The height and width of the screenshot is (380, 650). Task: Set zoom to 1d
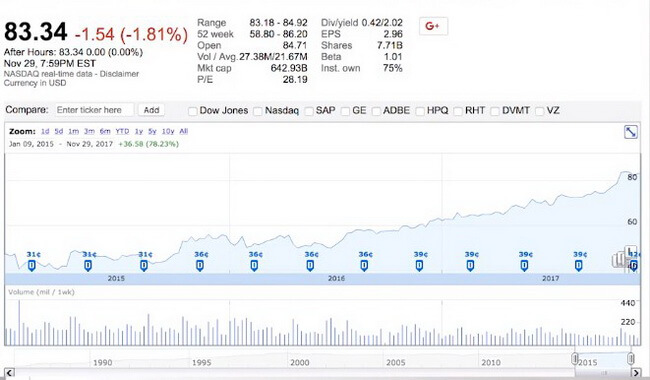point(45,131)
